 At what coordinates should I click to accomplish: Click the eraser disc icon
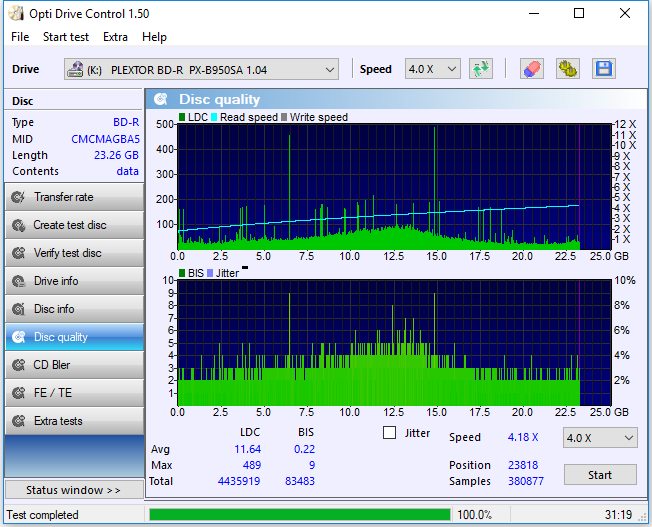[531, 69]
